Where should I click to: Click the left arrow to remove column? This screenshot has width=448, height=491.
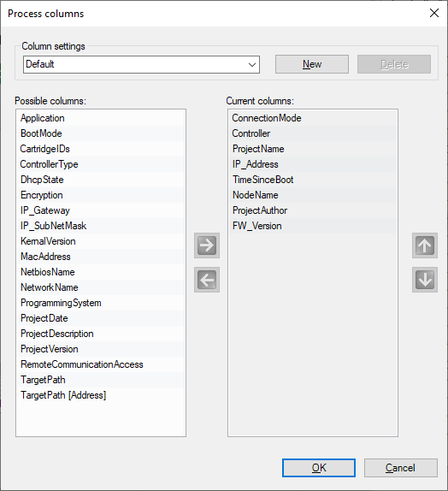tap(207, 280)
